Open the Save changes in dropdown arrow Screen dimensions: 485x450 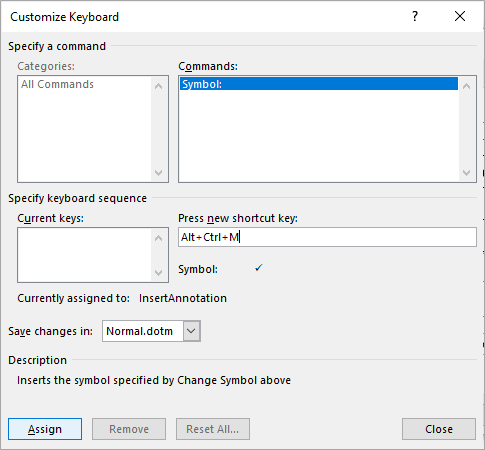(192, 331)
